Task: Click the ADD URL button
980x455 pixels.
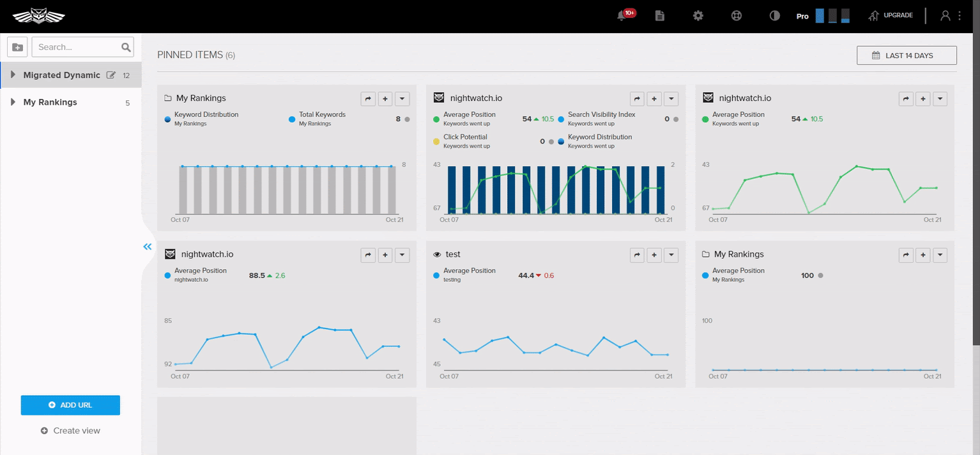Action: point(70,405)
